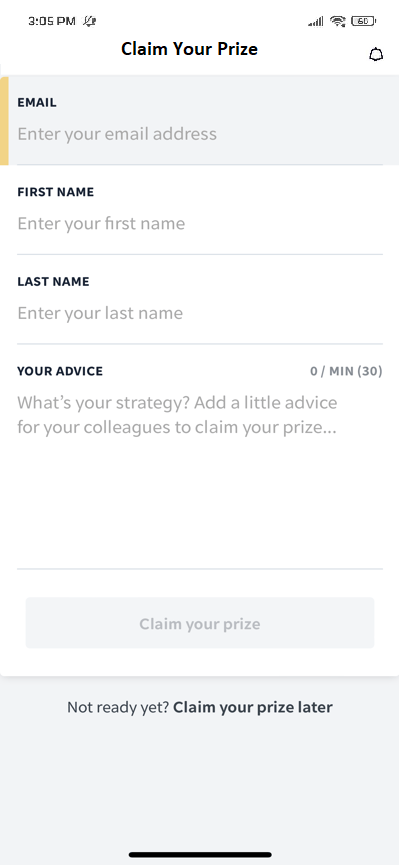Tap the cellular signal strength icon
The width and height of the screenshot is (399, 865).
point(316,22)
